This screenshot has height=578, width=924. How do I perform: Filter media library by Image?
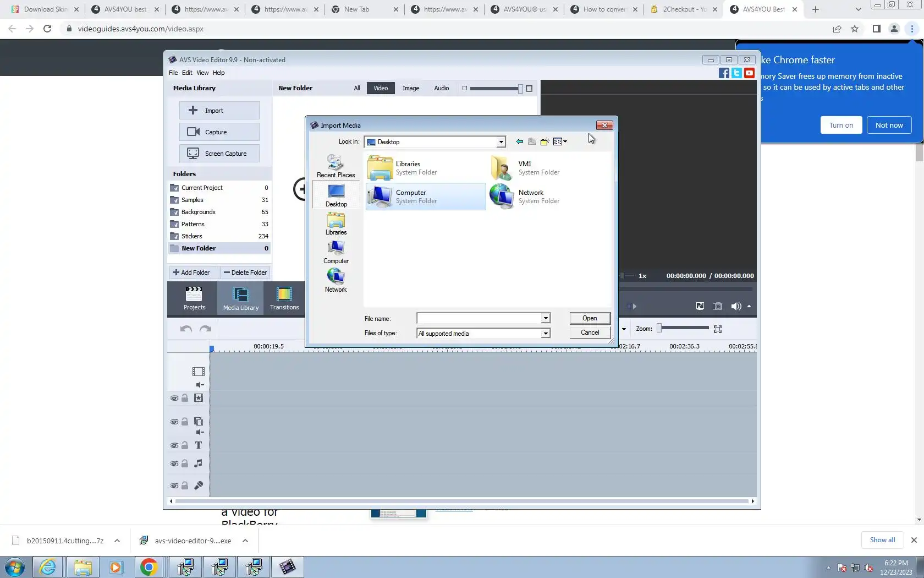[411, 88]
